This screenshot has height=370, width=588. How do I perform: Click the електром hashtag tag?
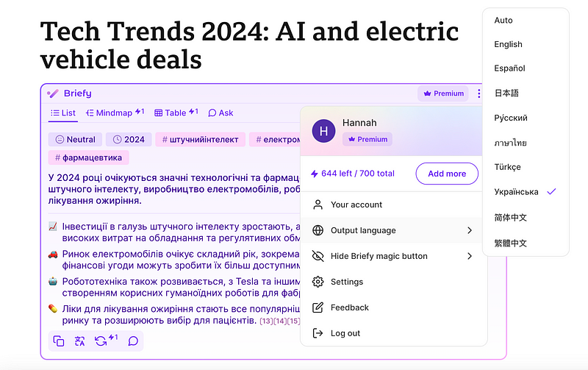[x=275, y=140]
